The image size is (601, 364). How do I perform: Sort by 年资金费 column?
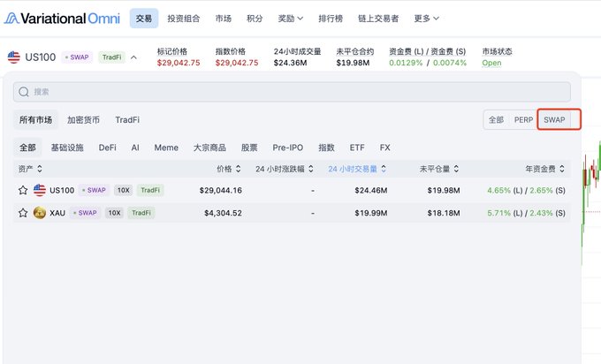544,169
